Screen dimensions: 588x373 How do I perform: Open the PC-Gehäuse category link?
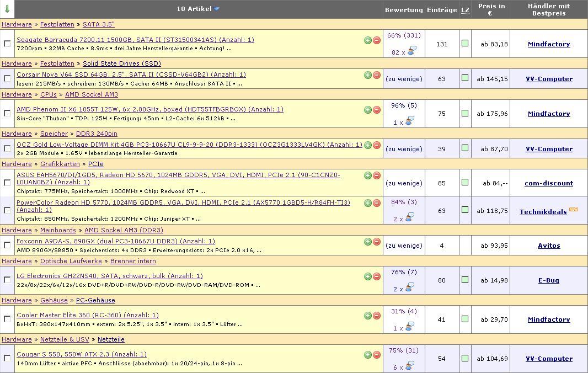pos(95,300)
